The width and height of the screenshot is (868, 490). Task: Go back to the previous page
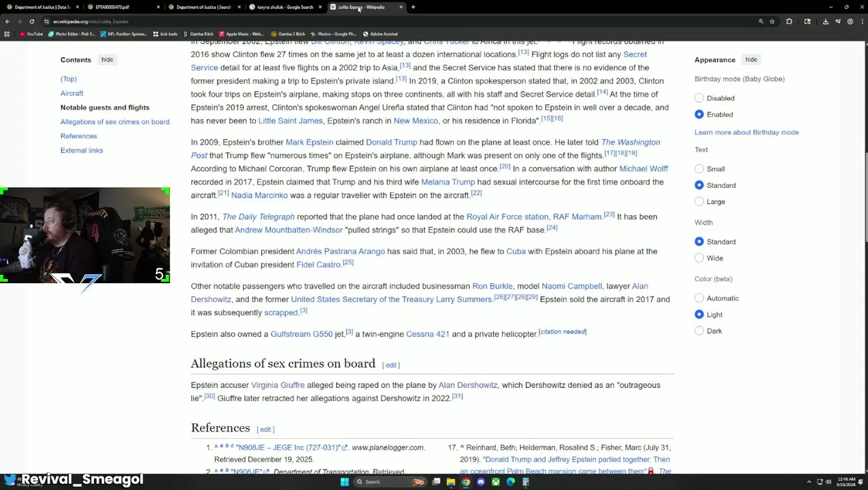[x=7, y=21]
